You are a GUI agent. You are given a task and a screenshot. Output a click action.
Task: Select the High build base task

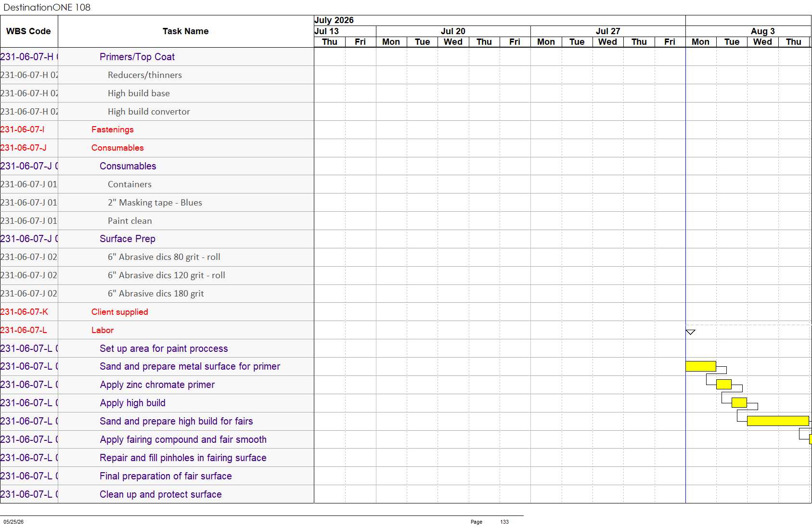click(x=139, y=93)
